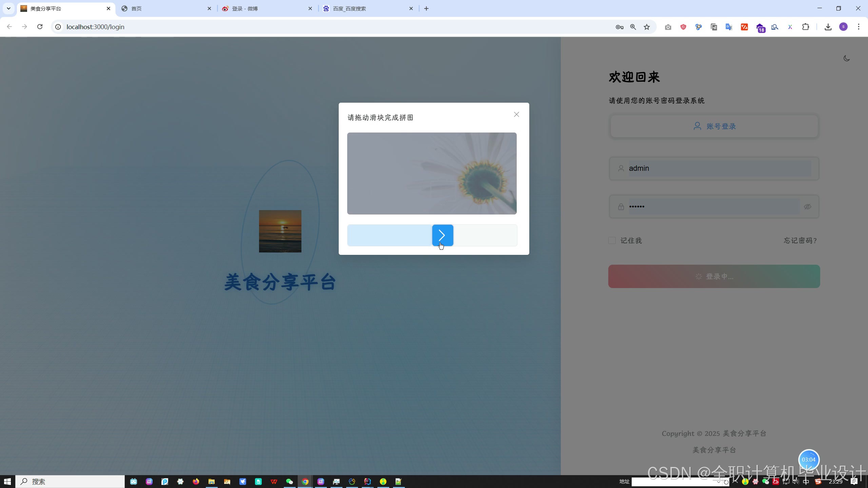This screenshot has height=488, width=868.
Task: Open browser zoom magnifier icon
Action: click(x=633, y=27)
